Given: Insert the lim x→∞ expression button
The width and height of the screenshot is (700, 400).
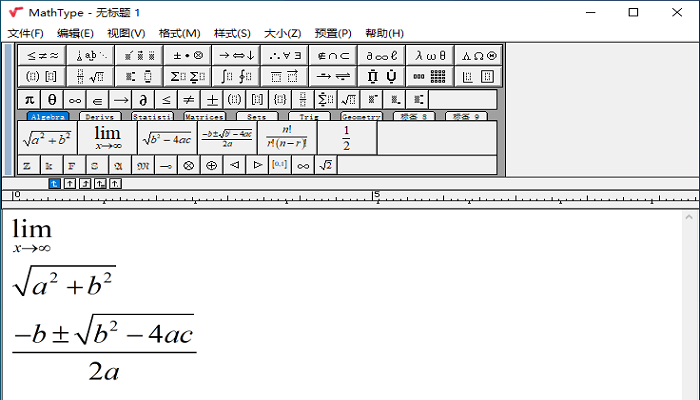Looking at the screenshot, I should 107,138.
